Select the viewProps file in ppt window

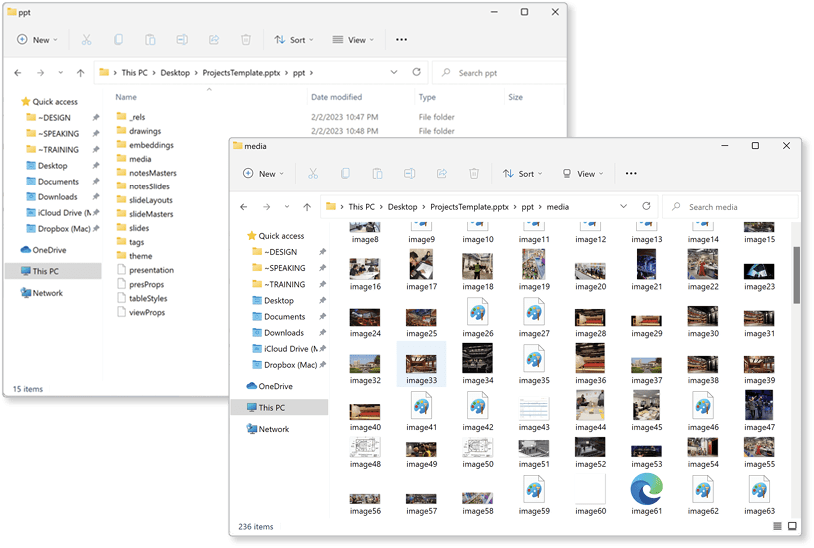pos(141,312)
